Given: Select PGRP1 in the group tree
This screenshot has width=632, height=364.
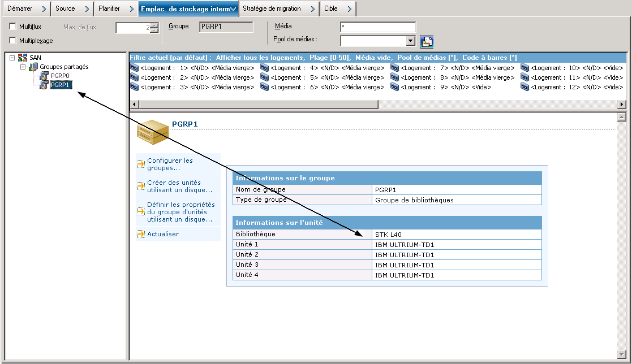Looking at the screenshot, I should tap(59, 85).
